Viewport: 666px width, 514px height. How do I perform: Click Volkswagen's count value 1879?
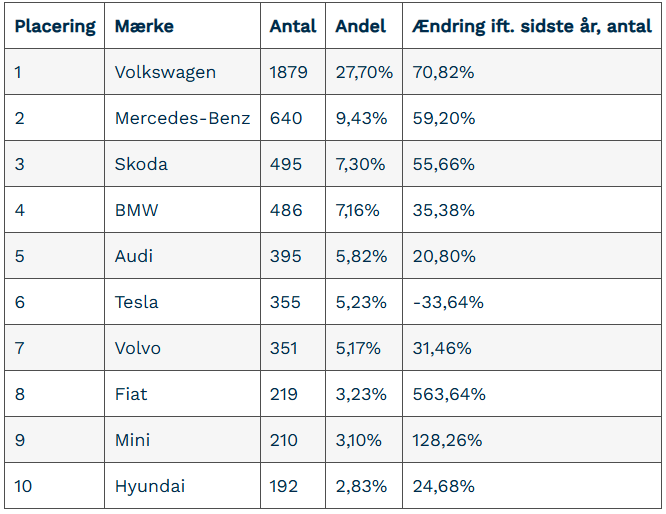tap(289, 72)
